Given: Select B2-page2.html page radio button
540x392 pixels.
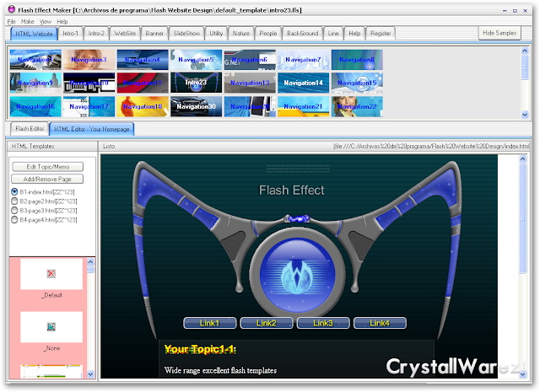Looking at the screenshot, I should tap(14, 201).
